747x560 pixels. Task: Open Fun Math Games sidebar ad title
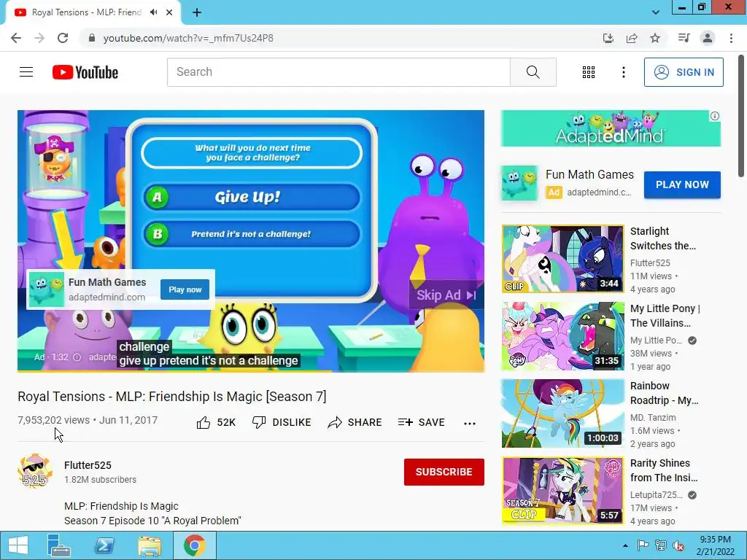point(589,175)
